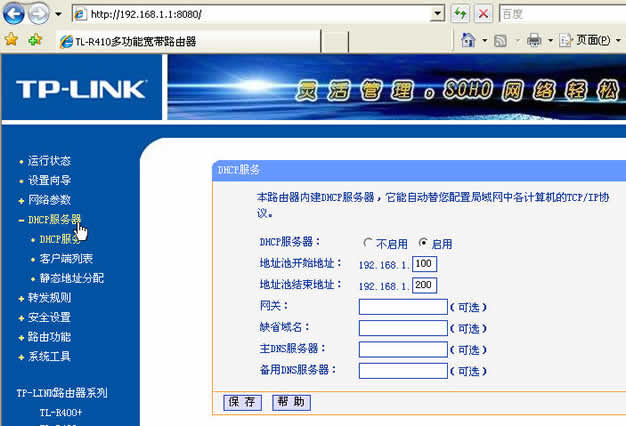Expand the 转发规则 menu
The width and height of the screenshot is (626, 426).
coord(49,298)
